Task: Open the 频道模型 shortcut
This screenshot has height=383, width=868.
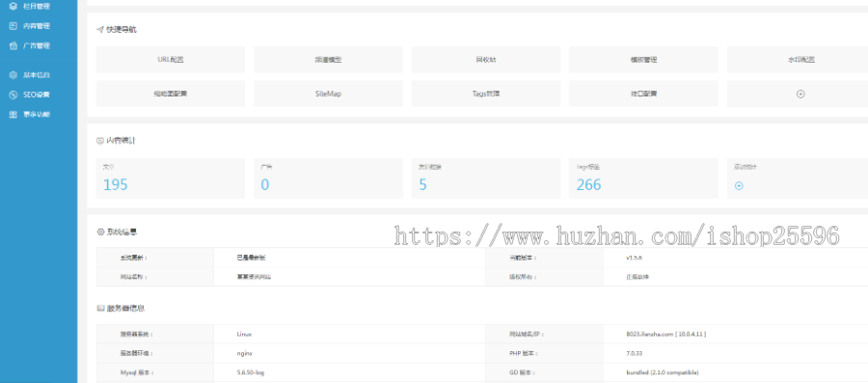Action: pyautogui.click(x=328, y=60)
